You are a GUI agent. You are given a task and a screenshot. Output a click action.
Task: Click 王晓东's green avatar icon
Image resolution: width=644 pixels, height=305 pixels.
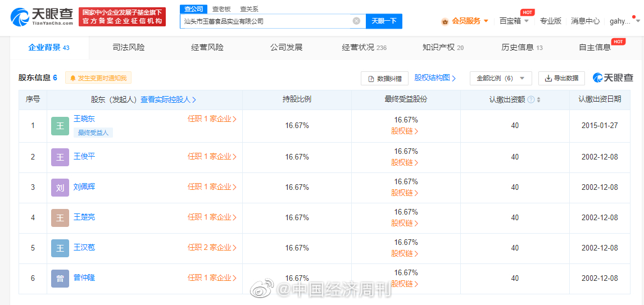tap(60, 126)
